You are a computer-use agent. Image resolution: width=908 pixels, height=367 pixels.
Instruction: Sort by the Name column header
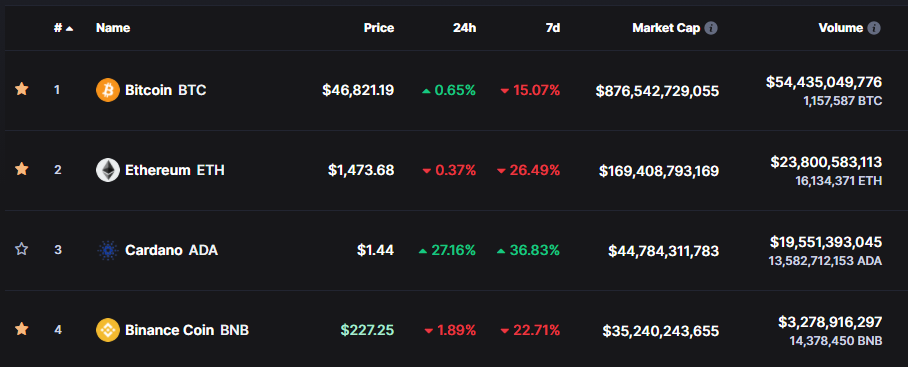point(113,28)
